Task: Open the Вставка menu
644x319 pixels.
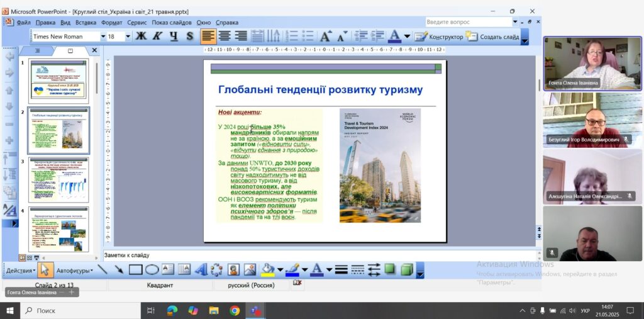Action: point(86,22)
